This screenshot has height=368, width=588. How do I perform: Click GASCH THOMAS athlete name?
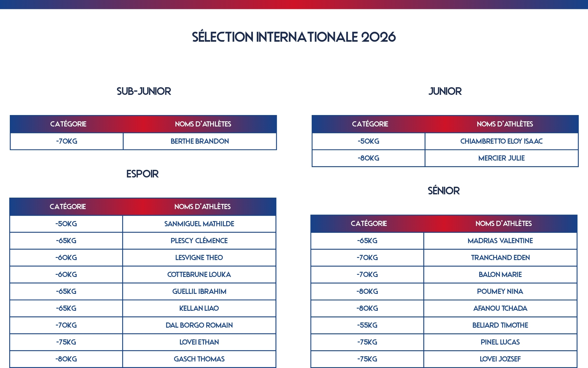[199, 359]
